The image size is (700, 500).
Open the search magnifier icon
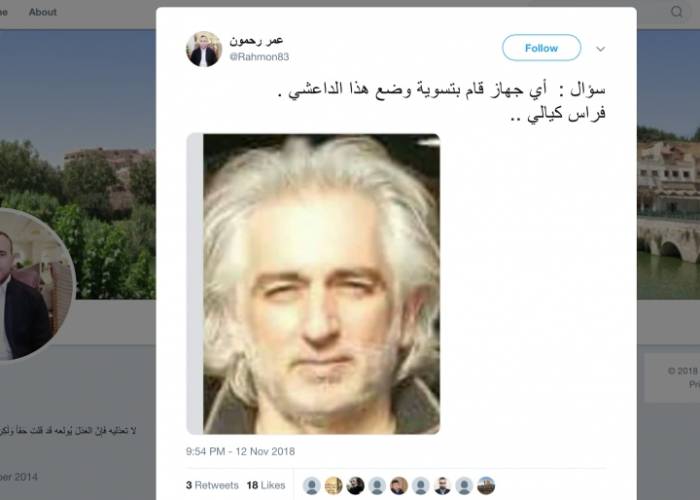pos(677,12)
